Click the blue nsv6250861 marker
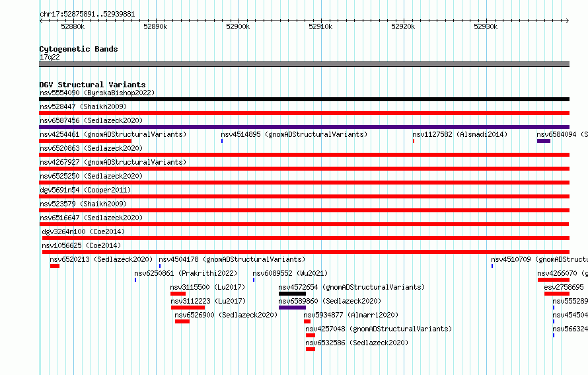This screenshot has width=588, height=375. (135, 280)
